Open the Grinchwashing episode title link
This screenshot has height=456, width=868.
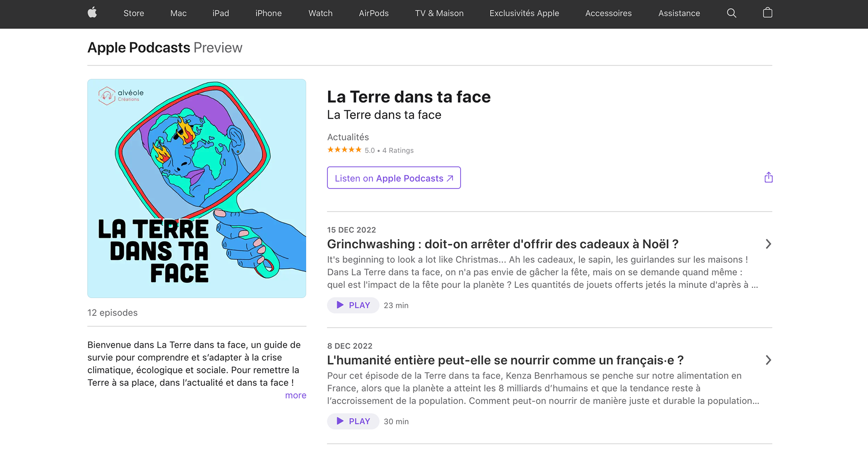coord(503,244)
